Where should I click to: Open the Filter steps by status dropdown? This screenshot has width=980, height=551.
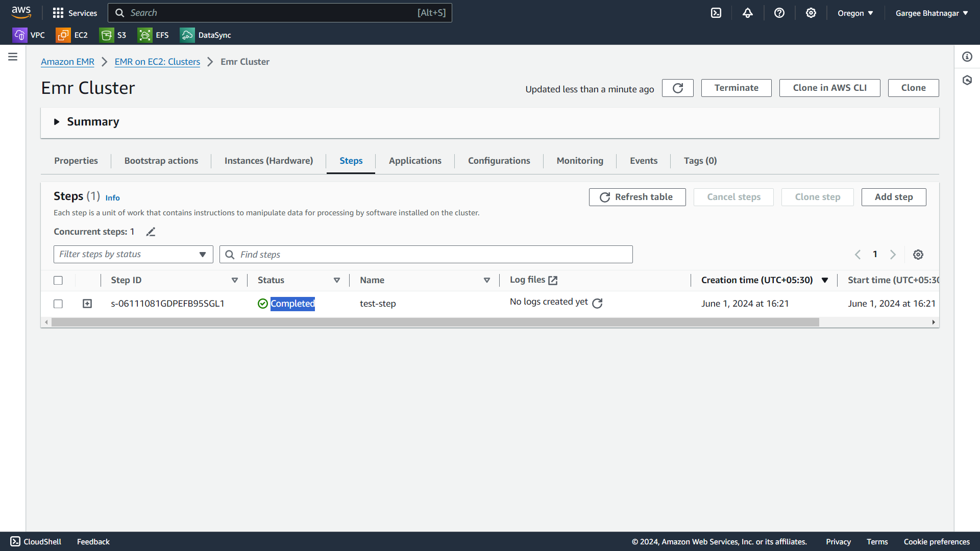(133, 255)
